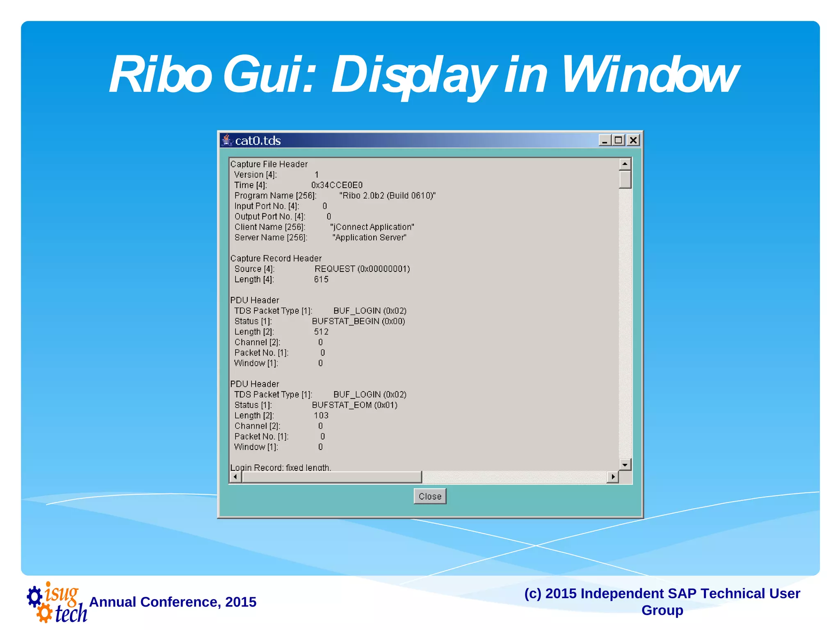Click the "Capture Record Header" line
Image resolution: width=840 pixels, height=630 pixels.
276,258
